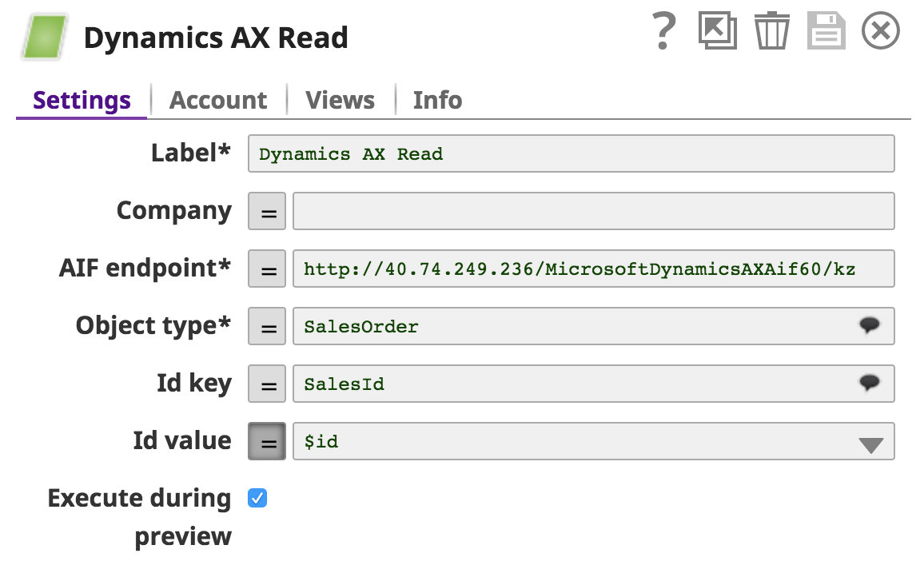Switch to the Info tab
This screenshot has width=924, height=561.
pos(437,100)
